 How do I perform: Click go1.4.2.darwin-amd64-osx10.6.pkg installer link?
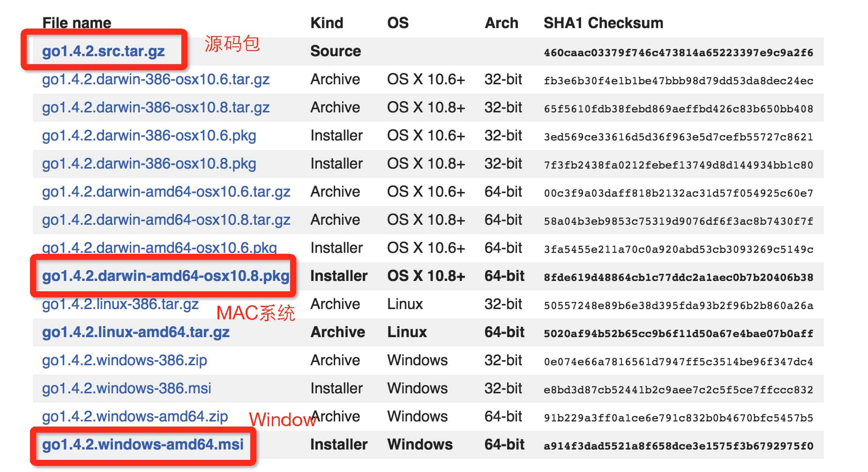coord(159,247)
